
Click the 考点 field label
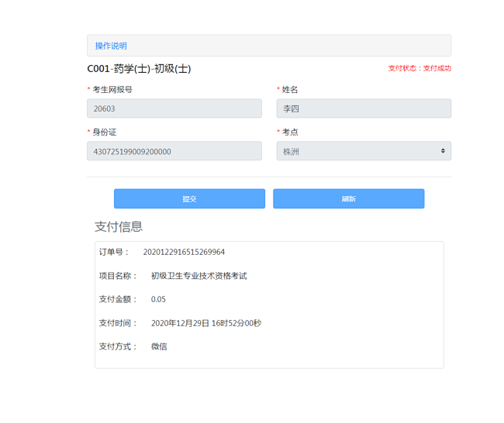click(290, 132)
